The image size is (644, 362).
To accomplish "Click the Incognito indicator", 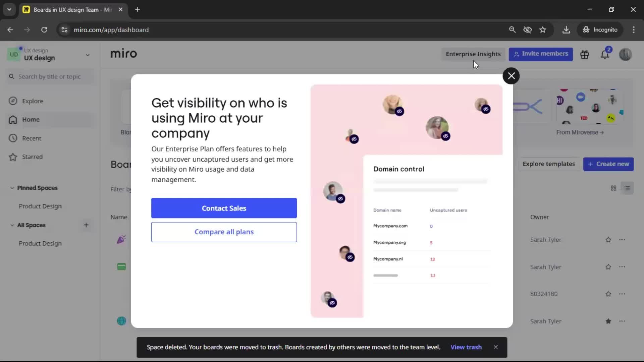I will coord(600,30).
